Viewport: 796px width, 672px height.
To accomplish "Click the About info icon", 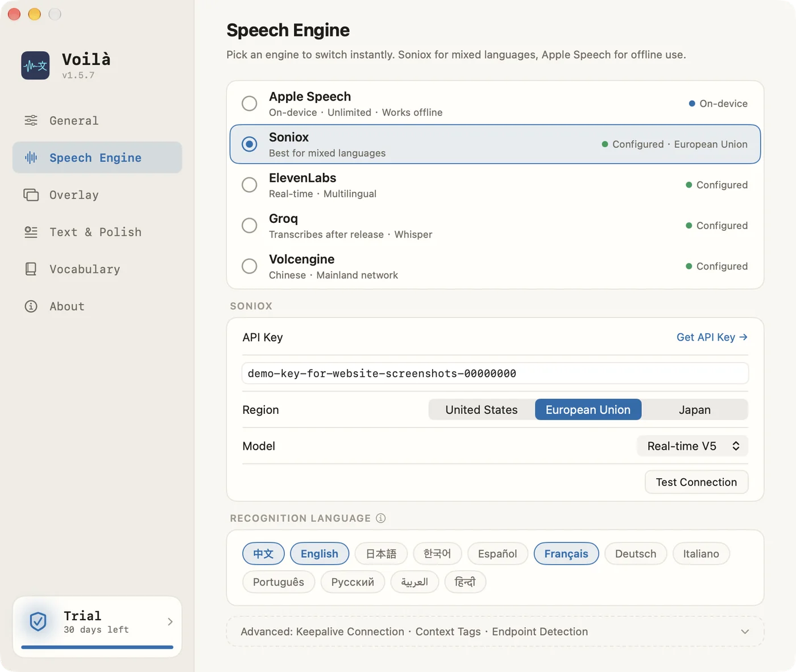I will 31,306.
